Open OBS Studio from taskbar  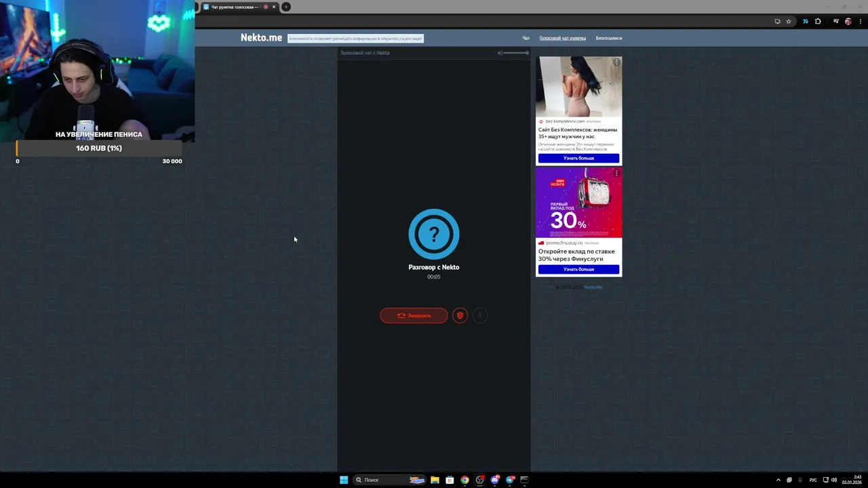pyautogui.click(x=479, y=480)
